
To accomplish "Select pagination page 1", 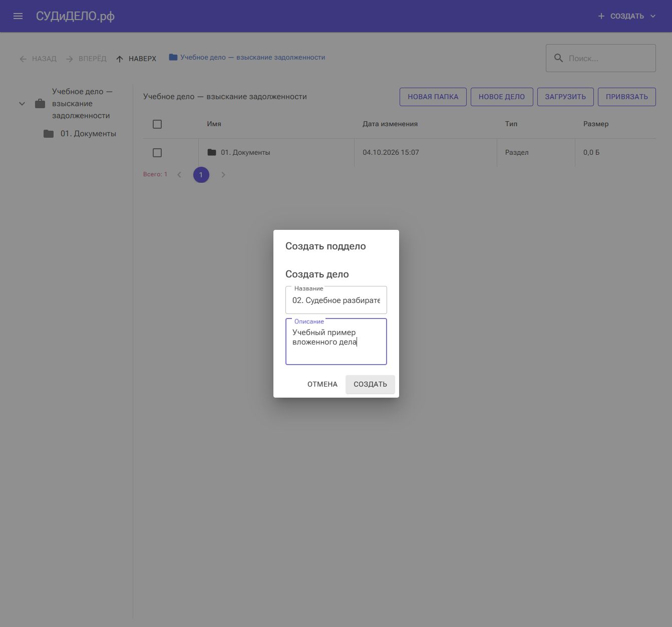I will (x=201, y=175).
